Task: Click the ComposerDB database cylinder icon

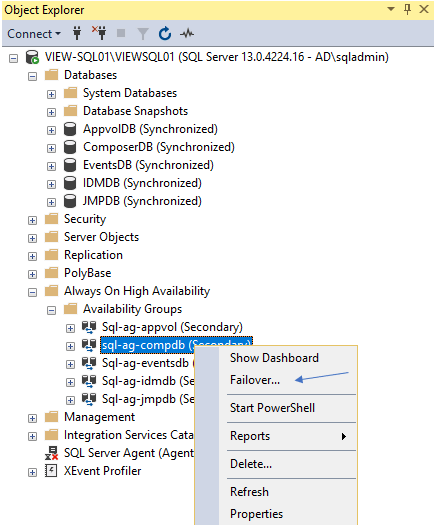Action: click(x=70, y=147)
